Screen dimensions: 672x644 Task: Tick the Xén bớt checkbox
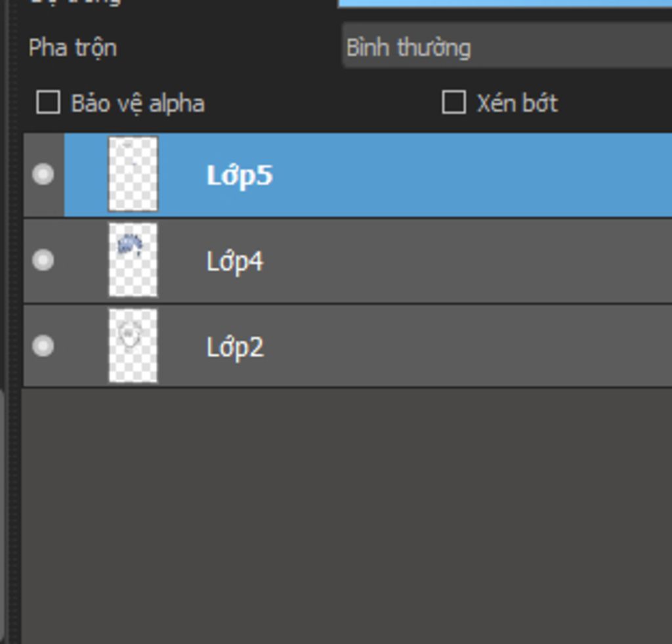click(453, 102)
